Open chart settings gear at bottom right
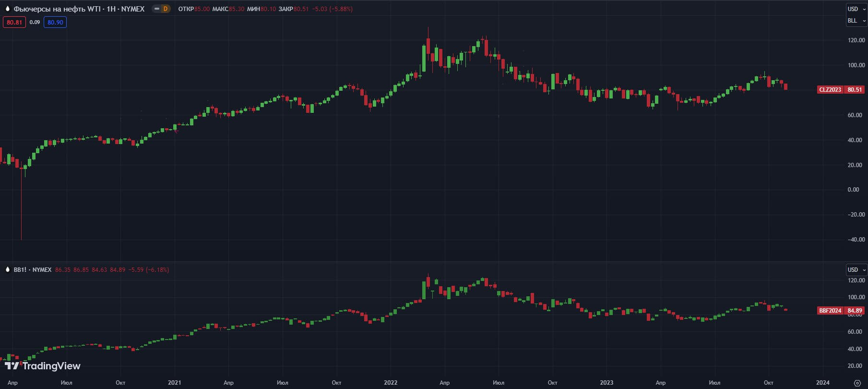This screenshot has height=389, width=868. [857, 383]
